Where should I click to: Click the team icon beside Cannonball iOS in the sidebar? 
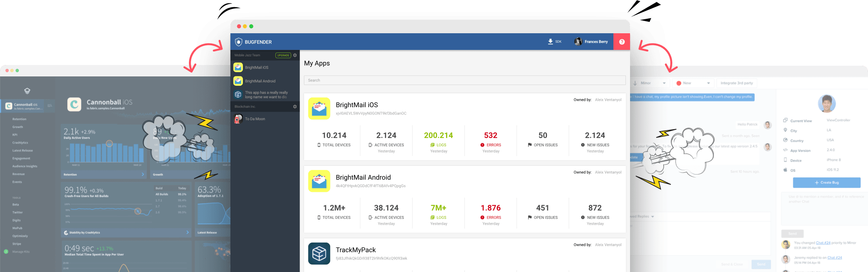[x=49, y=106]
